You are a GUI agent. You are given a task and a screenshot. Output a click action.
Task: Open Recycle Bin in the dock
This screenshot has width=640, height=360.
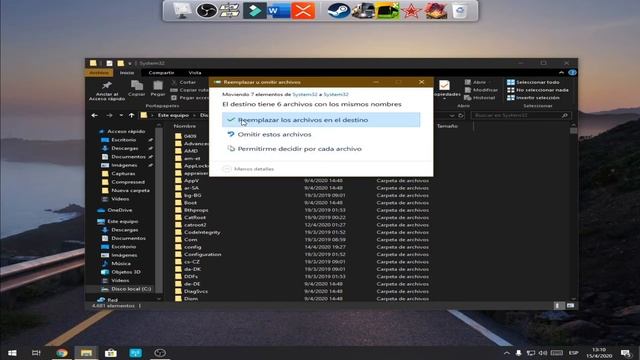click(x=460, y=11)
